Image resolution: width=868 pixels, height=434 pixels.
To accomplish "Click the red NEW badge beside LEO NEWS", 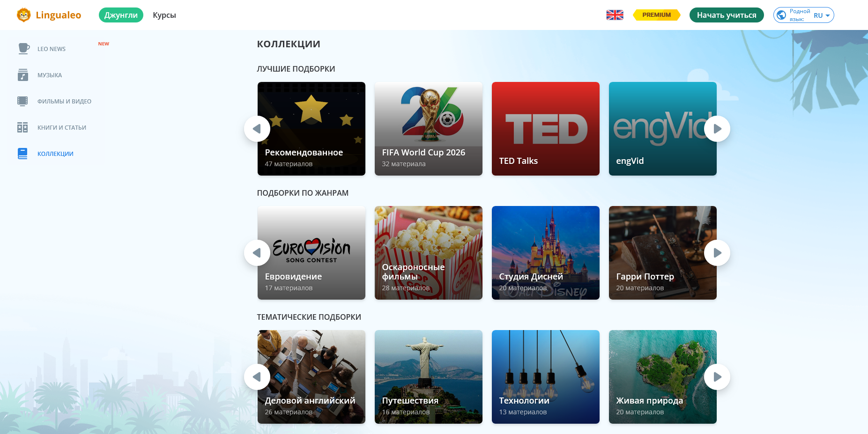I will tap(104, 44).
